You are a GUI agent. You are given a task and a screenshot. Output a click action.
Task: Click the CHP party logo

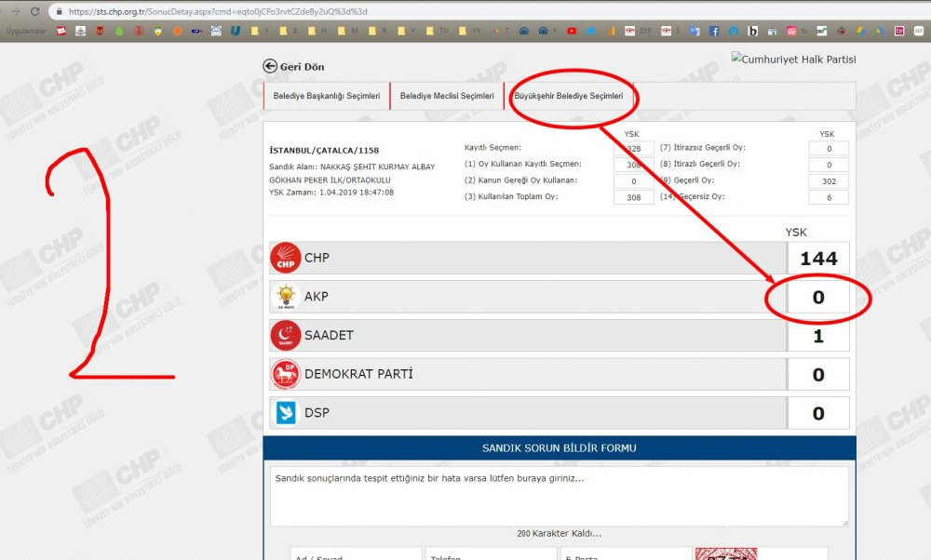point(286,258)
